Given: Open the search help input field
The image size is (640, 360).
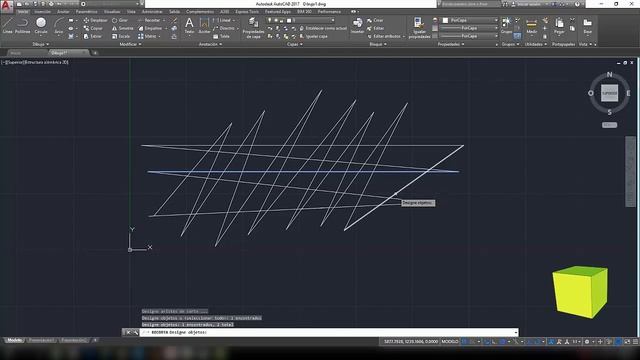Looking at the screenshot, I should coord(469,4).
